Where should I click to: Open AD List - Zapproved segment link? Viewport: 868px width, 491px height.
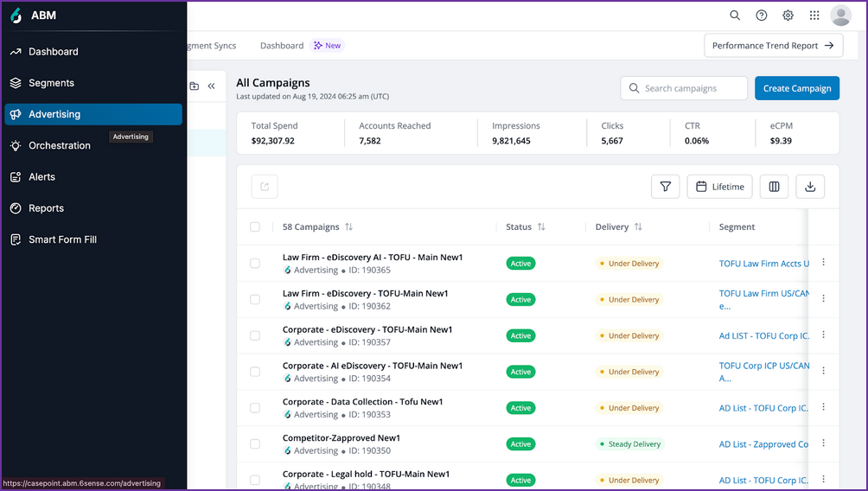763,444
